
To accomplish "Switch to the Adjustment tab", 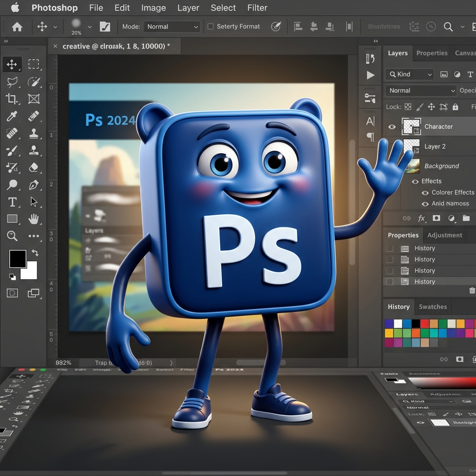I will pyautogui.click(x=445, y=235).
